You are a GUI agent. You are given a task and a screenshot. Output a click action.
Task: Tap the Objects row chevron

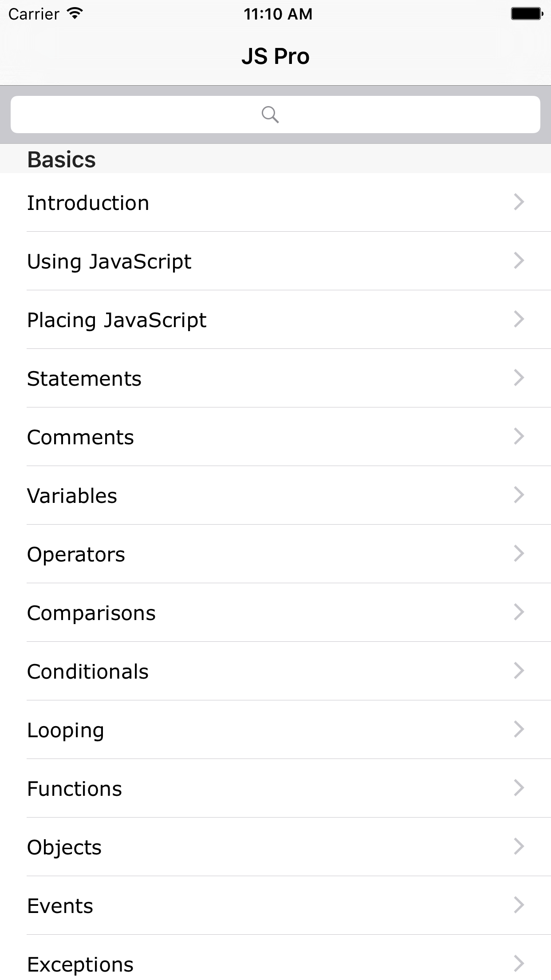tap(519, 847)
